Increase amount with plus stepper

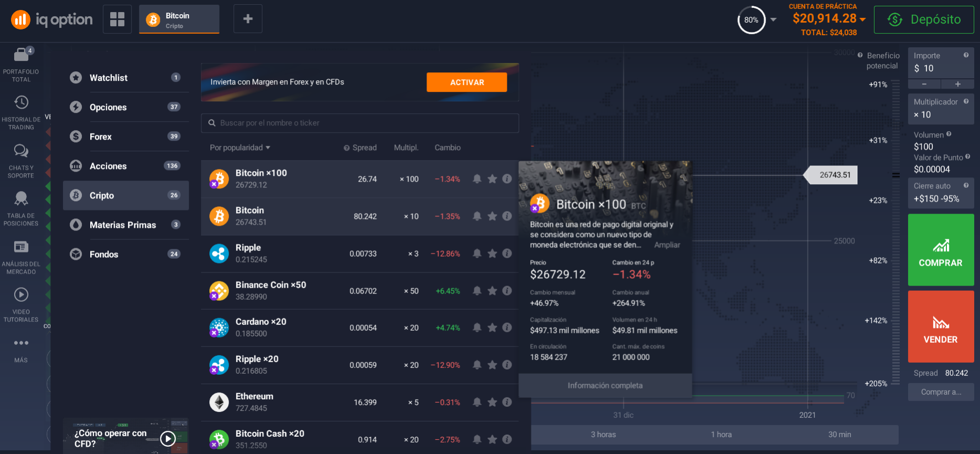pyautogui.click(x=957, y=84)
